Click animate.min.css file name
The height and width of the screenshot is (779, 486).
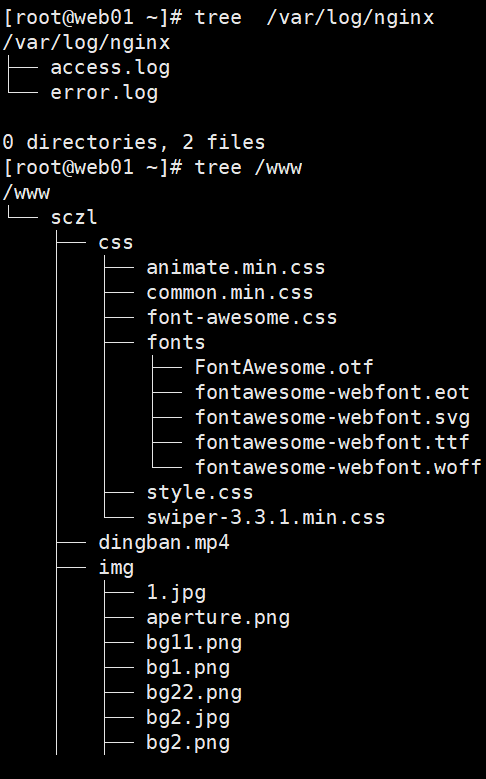click(236, 267)
